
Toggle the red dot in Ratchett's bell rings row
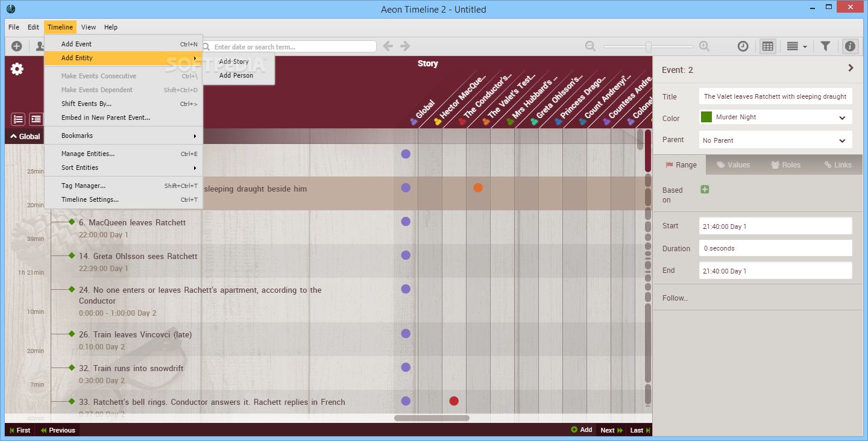[x=454, y=401]
